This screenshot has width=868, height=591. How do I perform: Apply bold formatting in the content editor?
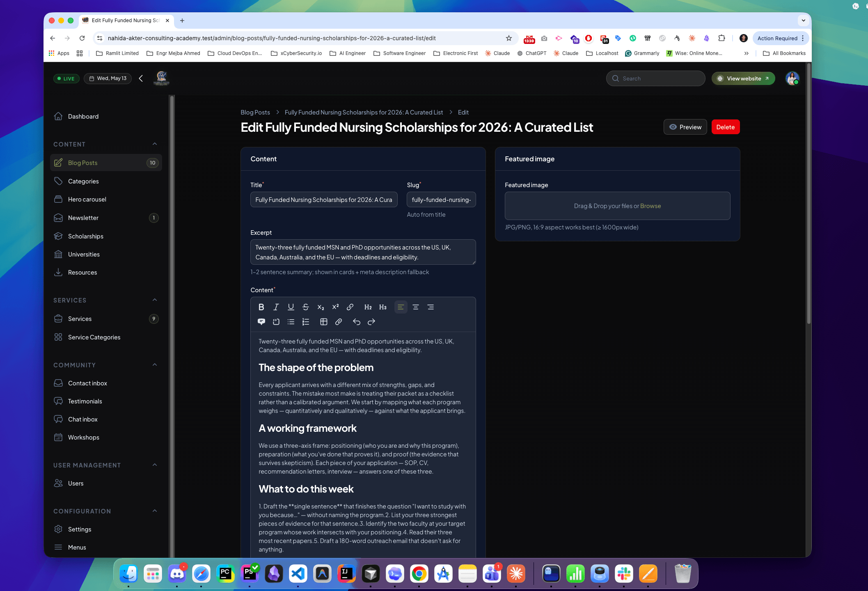coord(261,307)
